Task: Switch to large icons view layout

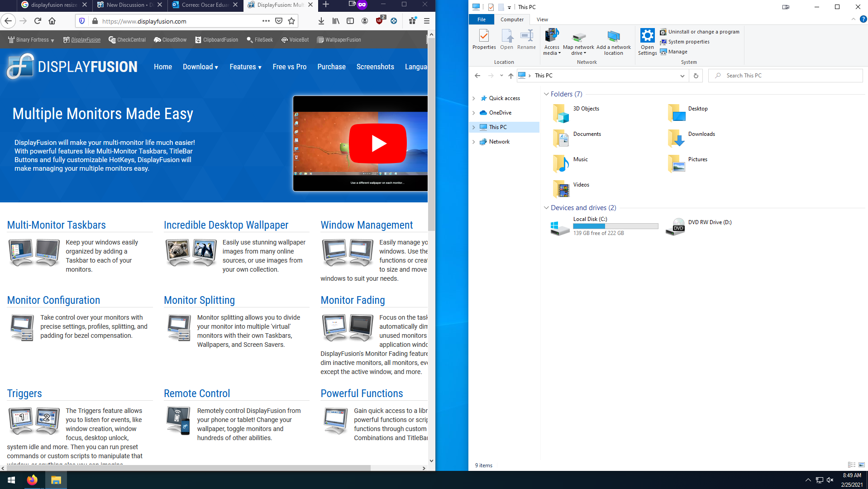Action: tap(861, 465)
